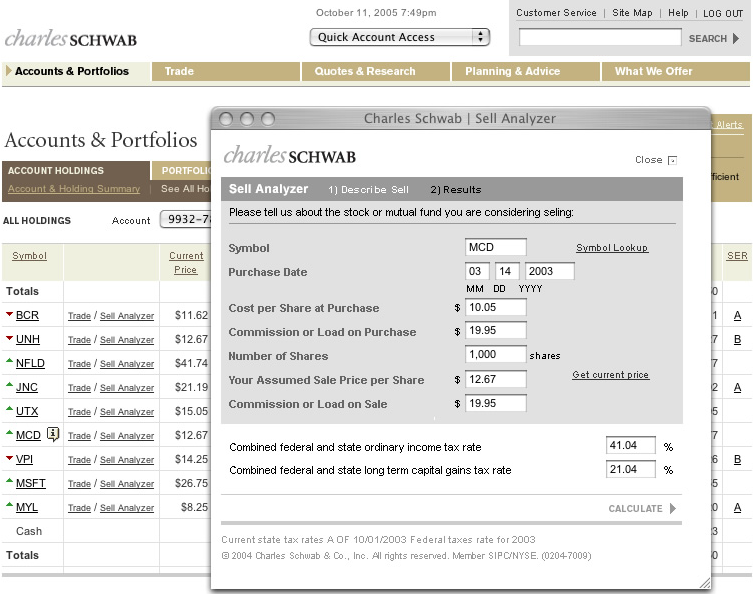Click the purchase year field 2003
This screenshot has height=594, width=756.
click(x=549, y=271)
